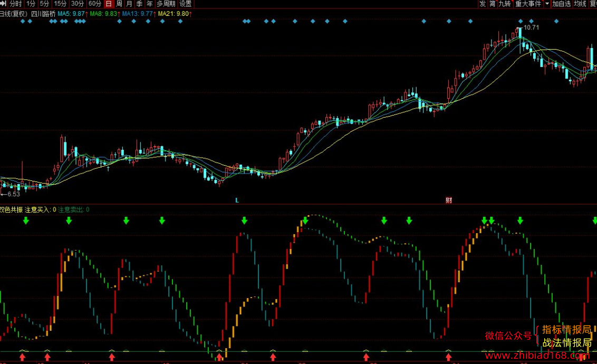
Task: Click the first red buy arrow at bottom left
Action: point(23,357)
